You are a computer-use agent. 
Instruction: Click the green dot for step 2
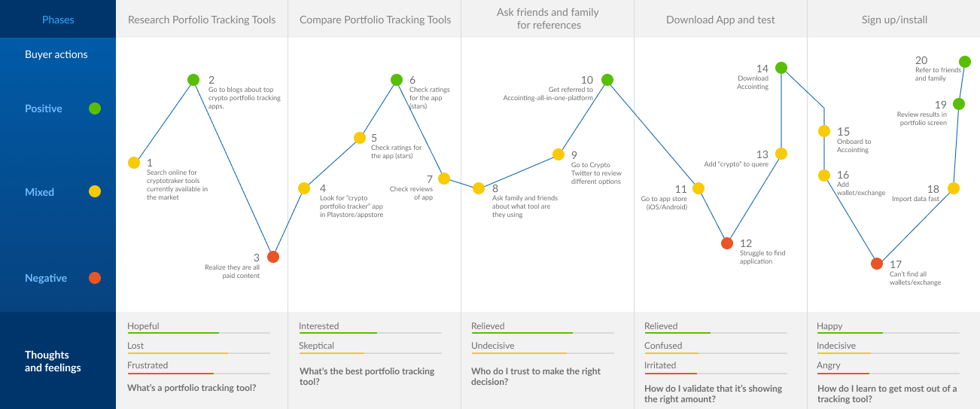point(193,80)
